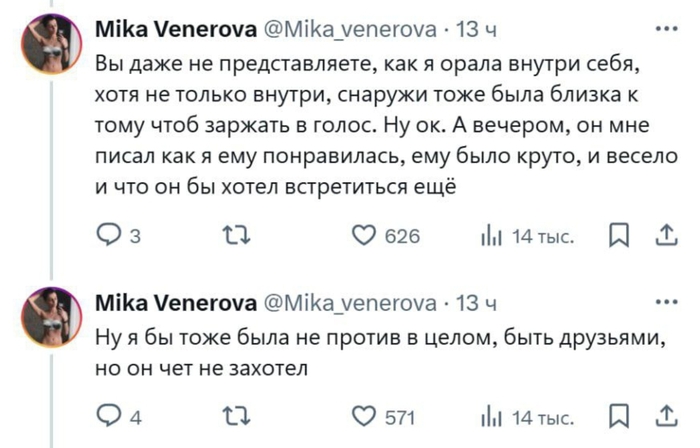The image size is (700, 448).
Task: Bookmark the tweet starting "Вы даже не представляете"
Action: (x=619, y=236)
